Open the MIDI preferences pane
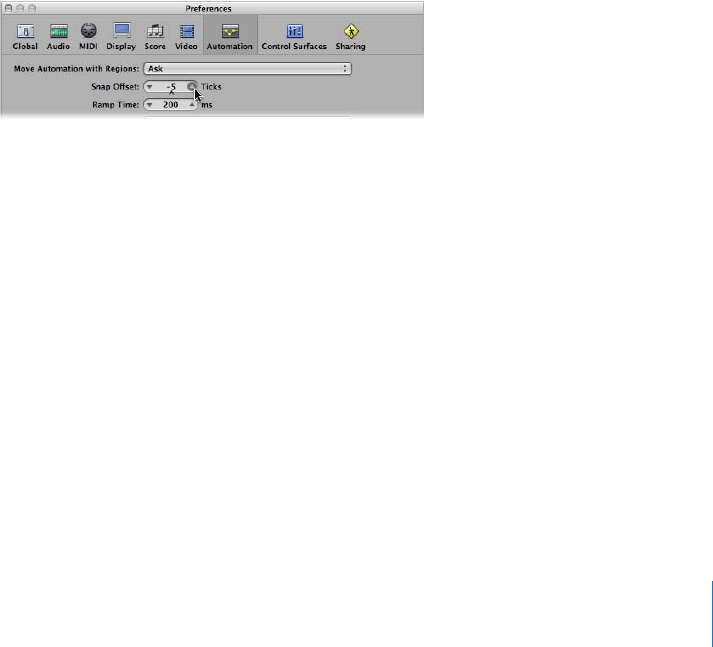The image size is (713, 647). tap(88, 37)
